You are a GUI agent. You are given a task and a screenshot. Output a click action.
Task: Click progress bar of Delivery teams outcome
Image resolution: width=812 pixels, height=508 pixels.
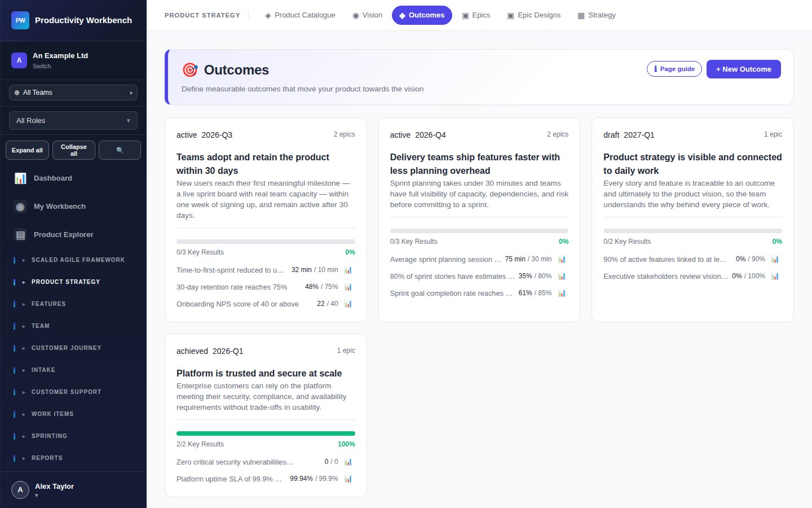coord(479,231)
